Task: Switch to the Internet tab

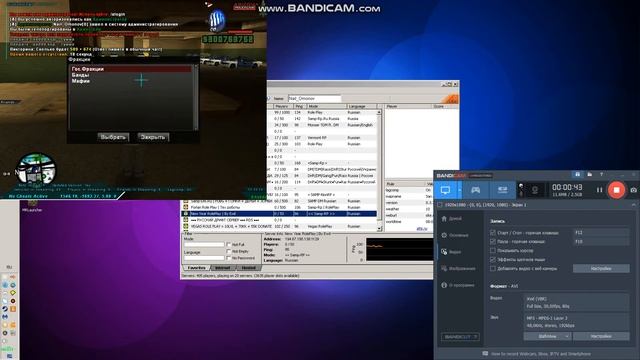Action: pyautogui.click(x=223, y=268)
